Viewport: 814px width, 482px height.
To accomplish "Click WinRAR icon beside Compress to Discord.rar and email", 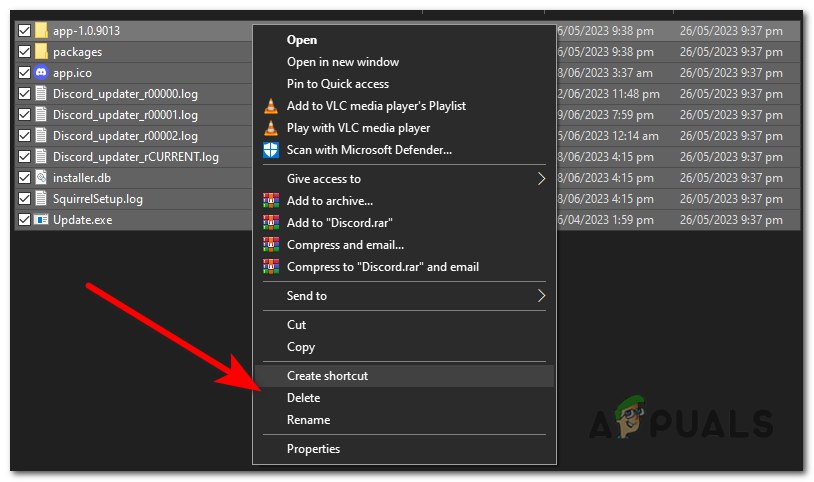I will pyautogui.click(x=271, y=266).
